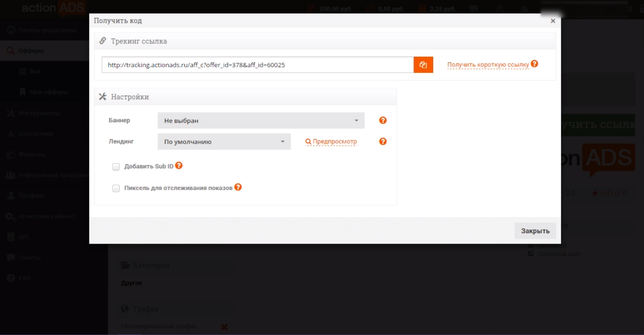This screenshot has width=644, height=335.
Task: Tick Пиксель для отслеживания показов checkbox
Action: pyautogui.click(x=116, y=189)
